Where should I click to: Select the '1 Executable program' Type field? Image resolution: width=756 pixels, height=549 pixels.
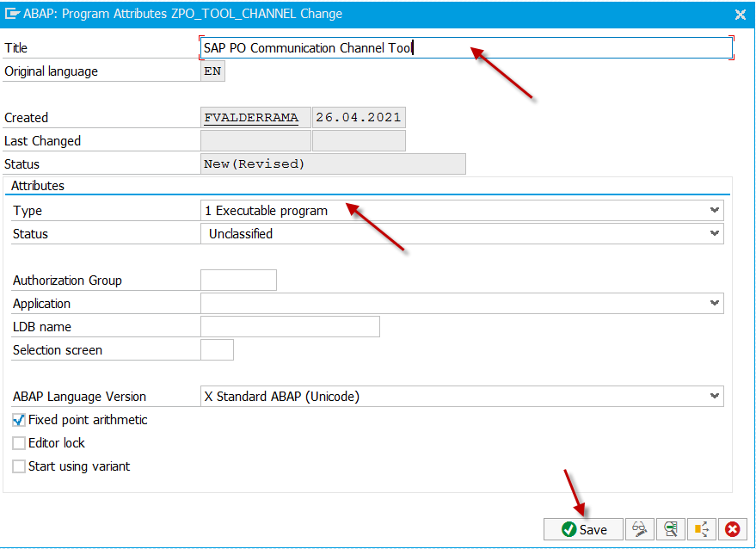[462, 210]
